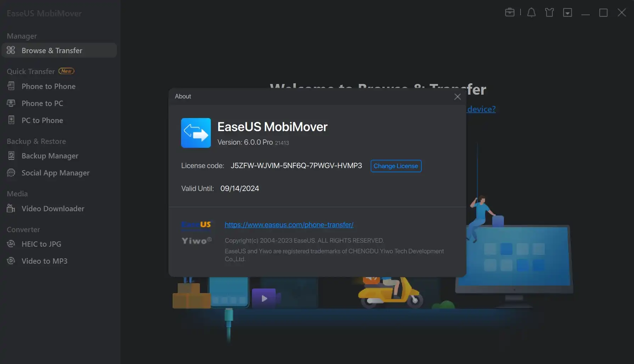
Task: Open Video to MP3 converter
Action: coord(44,261)
